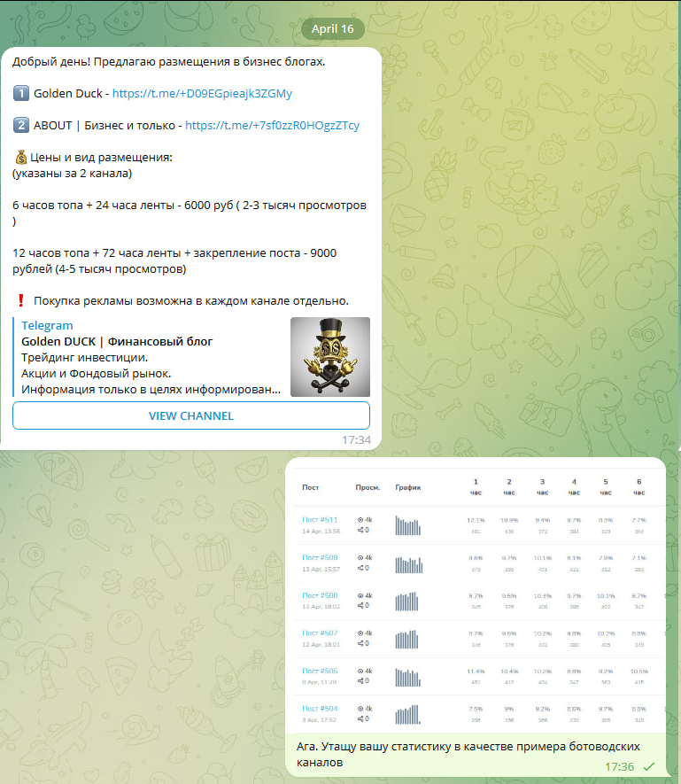Click the views eye icon for Пост #505
This screenshot has width=681, height=784.
[360, 671]
